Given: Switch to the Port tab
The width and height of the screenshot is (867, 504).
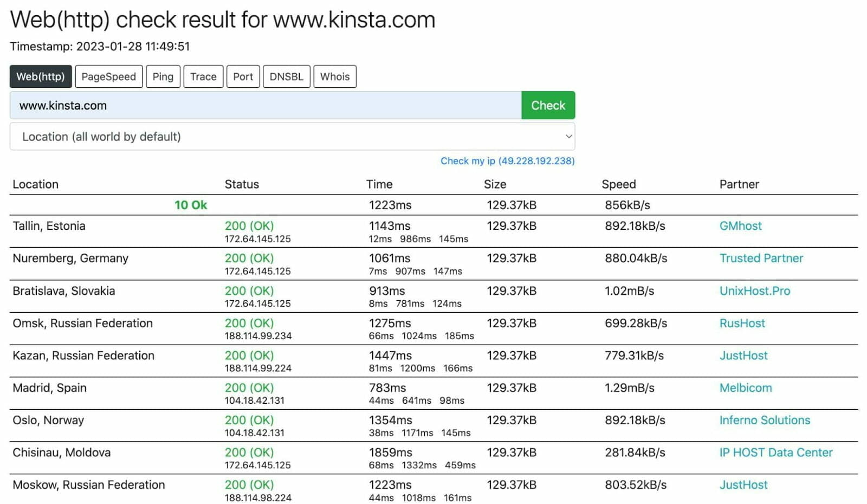Looking at the screenshot, I should pos(243,76).
